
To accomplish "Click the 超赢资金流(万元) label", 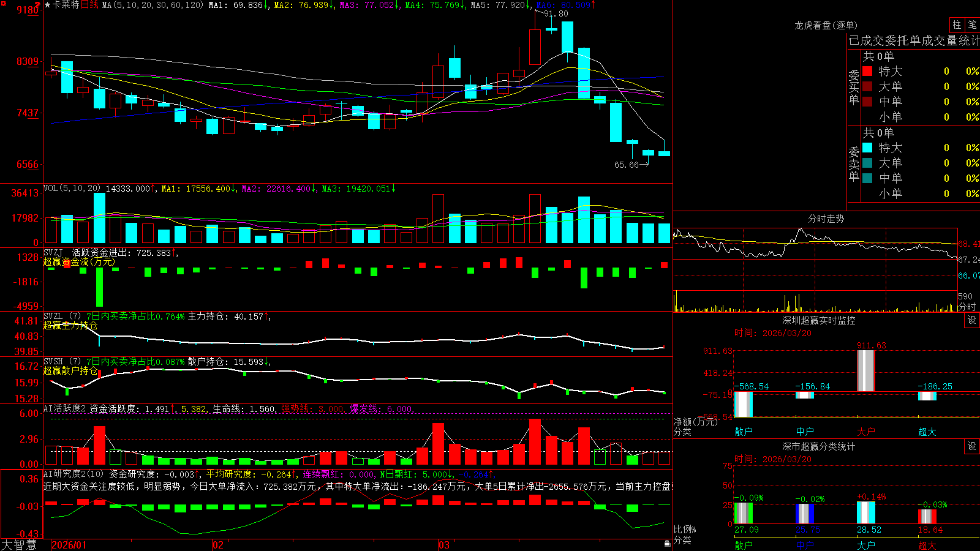I will coord(79,261).
